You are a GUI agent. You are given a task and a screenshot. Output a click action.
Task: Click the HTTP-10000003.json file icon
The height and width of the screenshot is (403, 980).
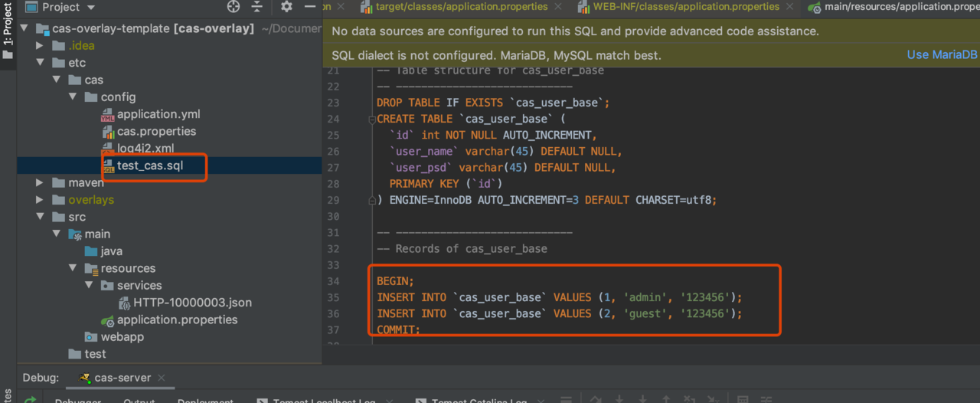[x=124, y=303]
